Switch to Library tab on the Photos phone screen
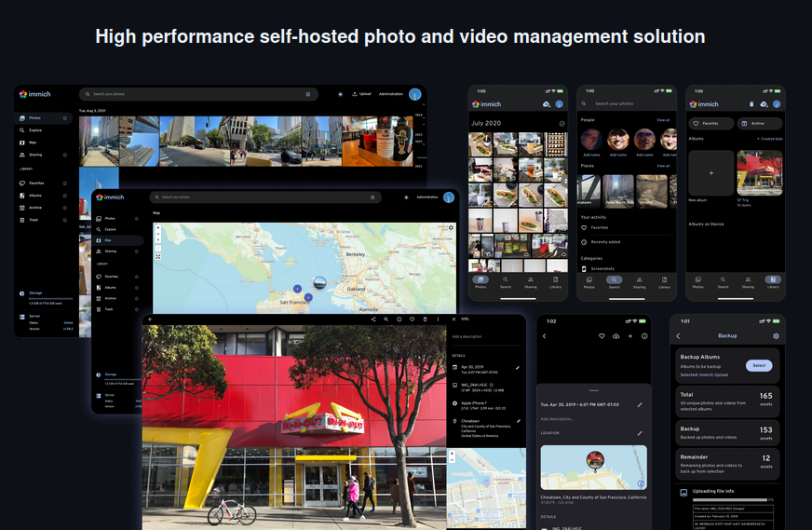 click(x=556, y=282)
